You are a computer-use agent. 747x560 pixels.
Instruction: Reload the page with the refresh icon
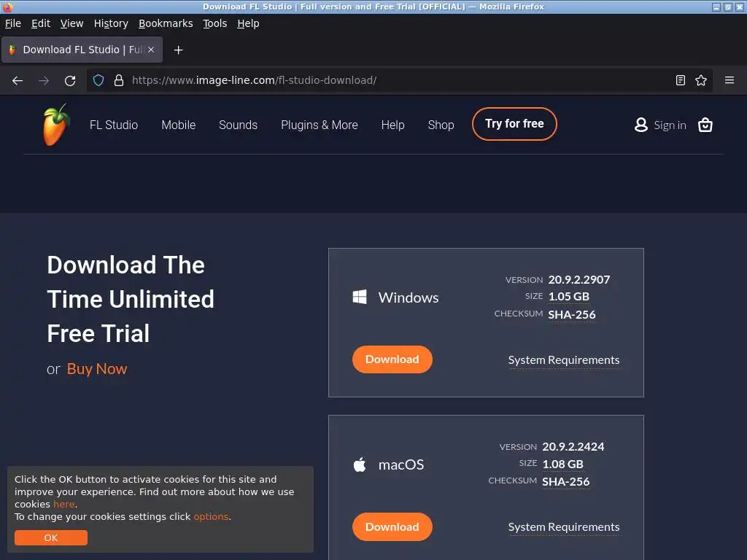click(70, 80)
